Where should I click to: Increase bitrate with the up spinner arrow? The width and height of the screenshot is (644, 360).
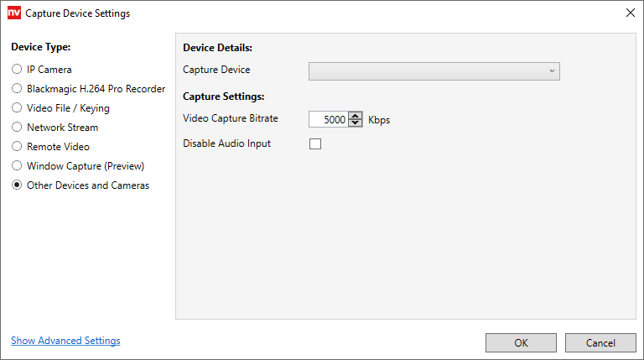click(x=356, y=116)
